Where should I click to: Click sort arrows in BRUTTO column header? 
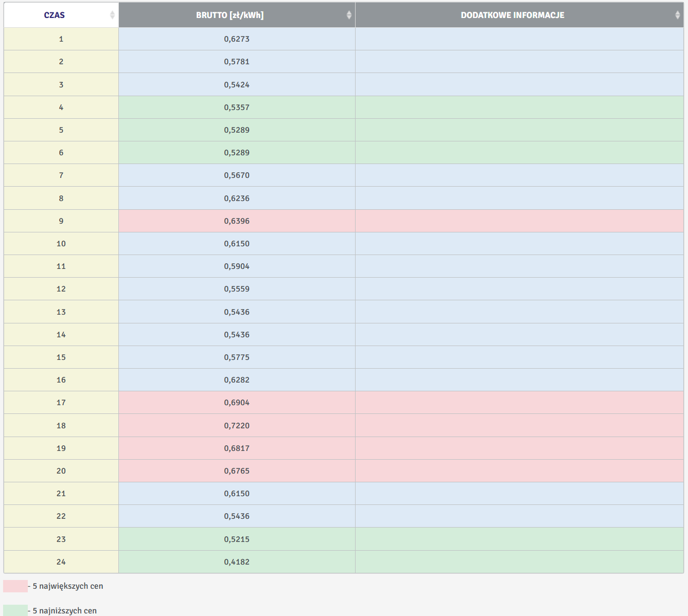pos(349,15)
